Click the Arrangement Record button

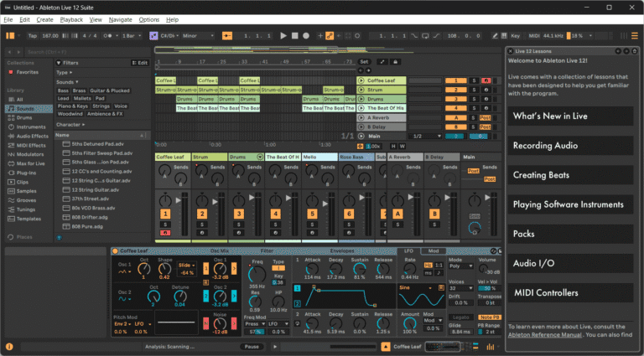click(x=306, y=36)
